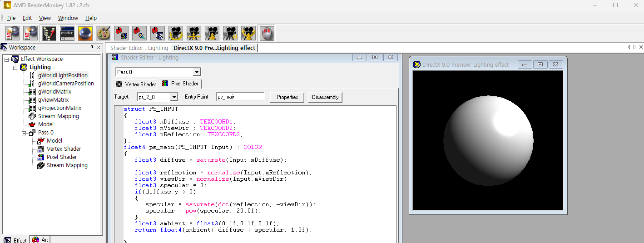Select gProjectionMatrix in workspace tree
This screenshot has height=243, width=644.
click(x=59, y=108)
